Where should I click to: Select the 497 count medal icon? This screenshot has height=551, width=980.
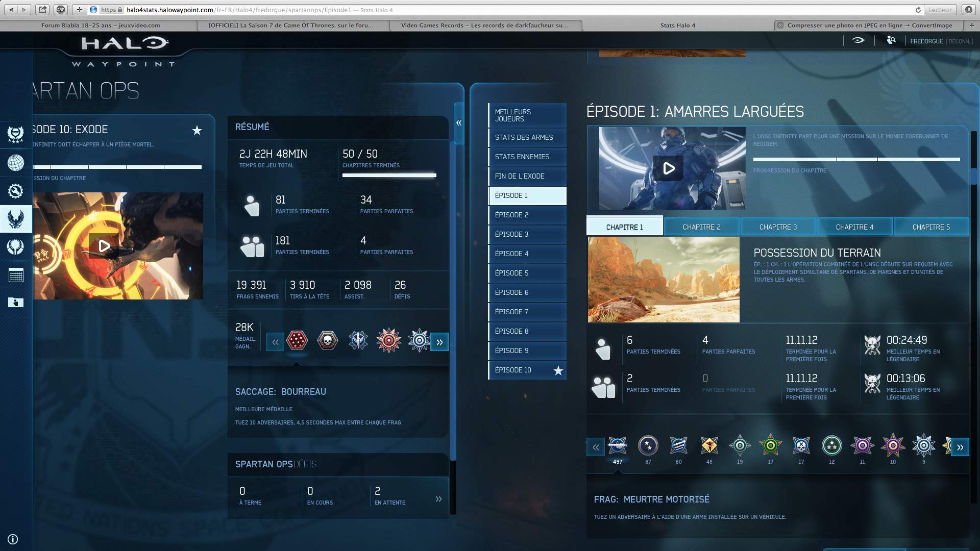(617, 446)
